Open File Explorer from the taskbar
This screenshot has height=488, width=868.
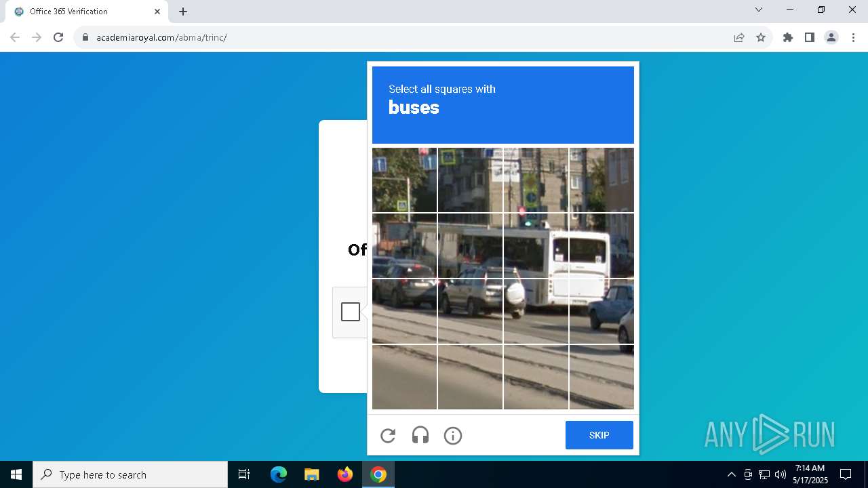click(x=311, y=474)
